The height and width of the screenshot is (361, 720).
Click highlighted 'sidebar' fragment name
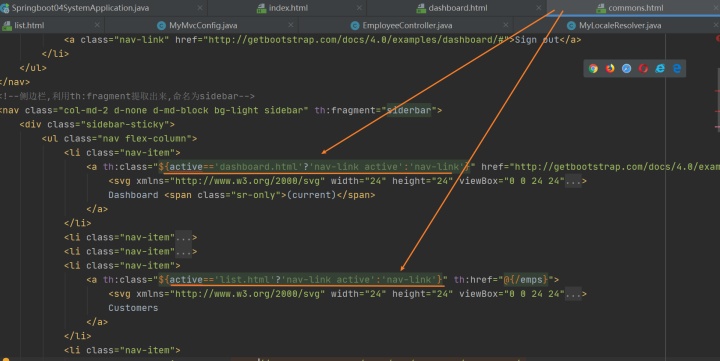(x=409, y=110)
